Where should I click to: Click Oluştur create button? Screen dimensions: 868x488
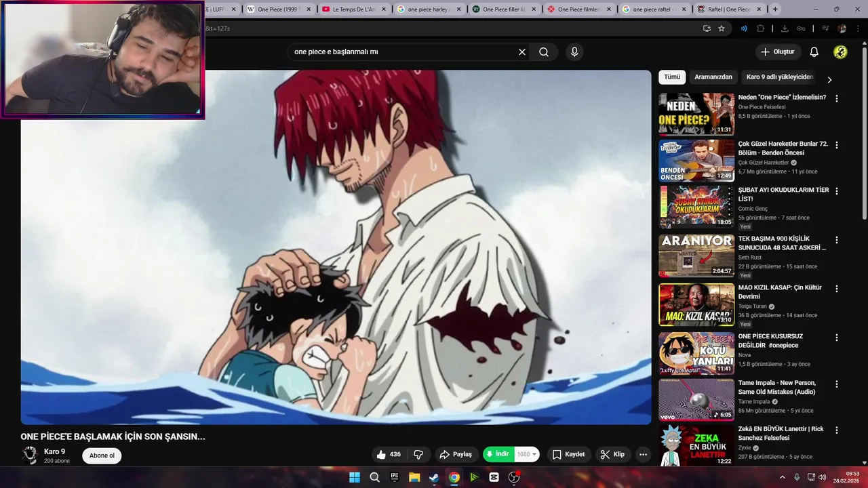pyautogui.click(x=777, y=52)
